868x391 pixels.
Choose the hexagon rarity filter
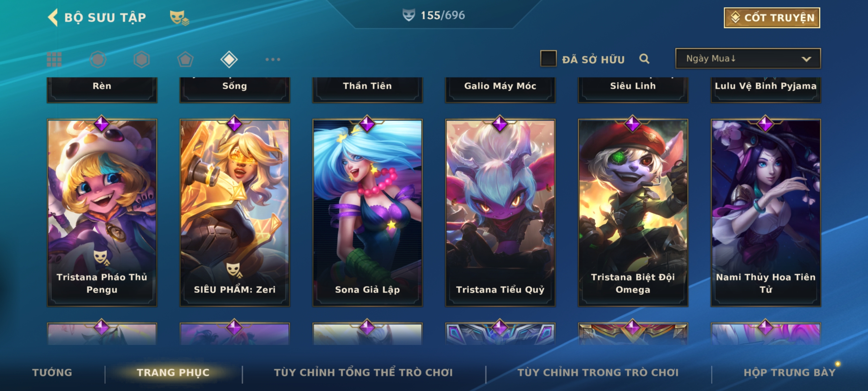coord(141,59)
